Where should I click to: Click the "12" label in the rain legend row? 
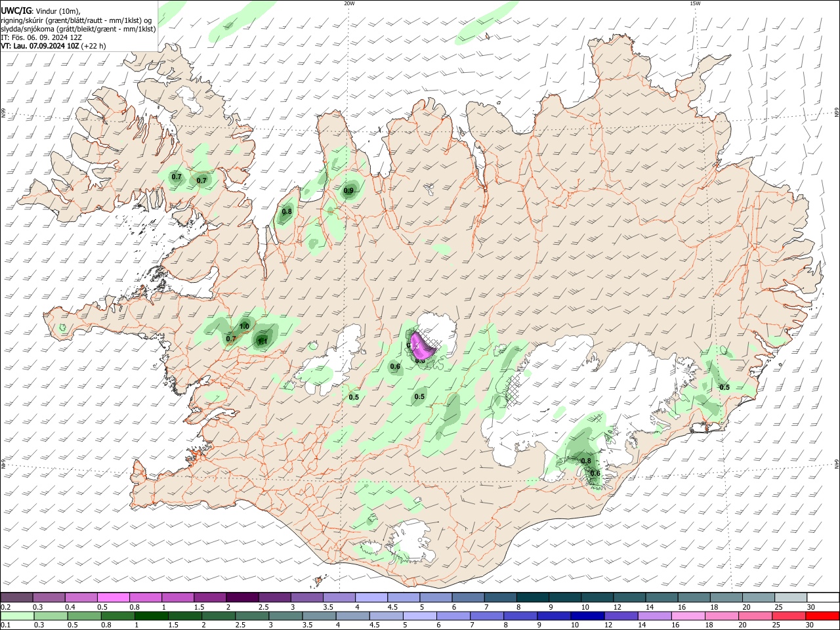608,625
